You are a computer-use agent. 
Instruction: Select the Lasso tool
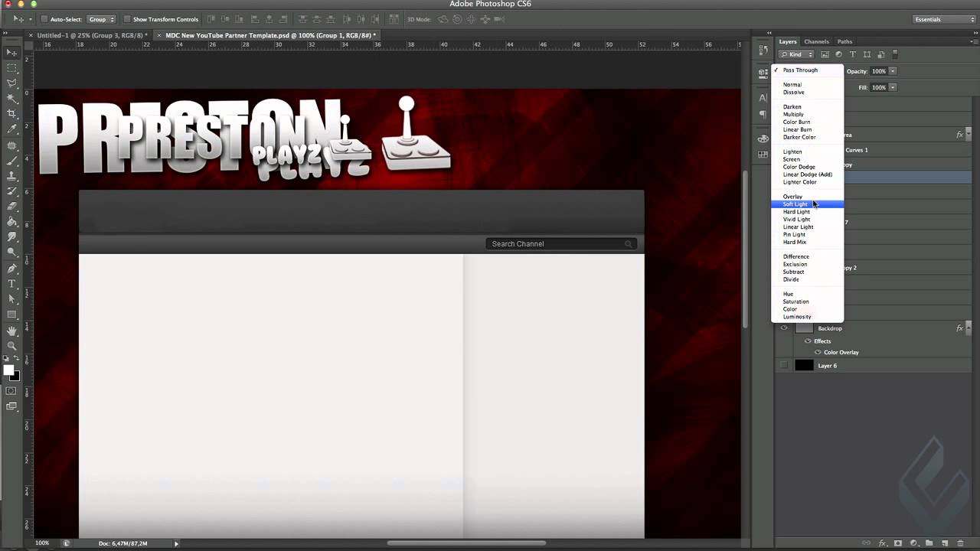coord(11,83)
